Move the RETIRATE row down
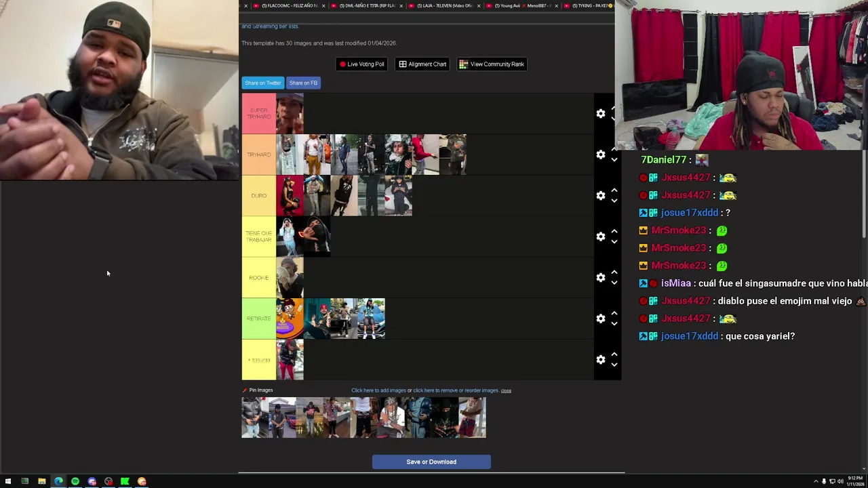This screenshot has width=868, height=488. (x=614, y=324)
